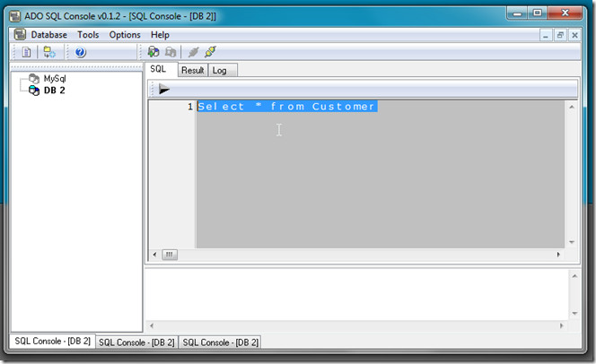This screenshot has width=596, height=364.
Task: Click the application icon in the title bar
Action: 15,16
